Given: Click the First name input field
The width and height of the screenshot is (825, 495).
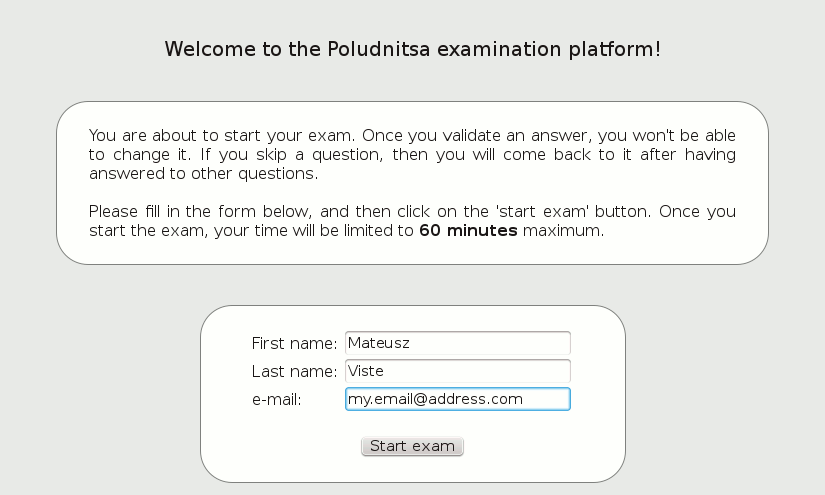Looking at the screenshot, I should click(x=457, y=343).
